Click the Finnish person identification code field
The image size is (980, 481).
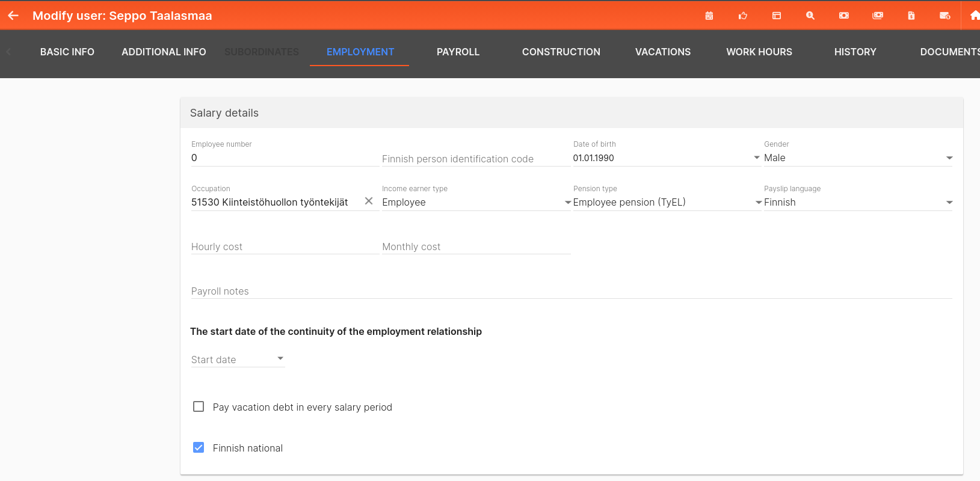pyautogui.click(x=476, y=159)
